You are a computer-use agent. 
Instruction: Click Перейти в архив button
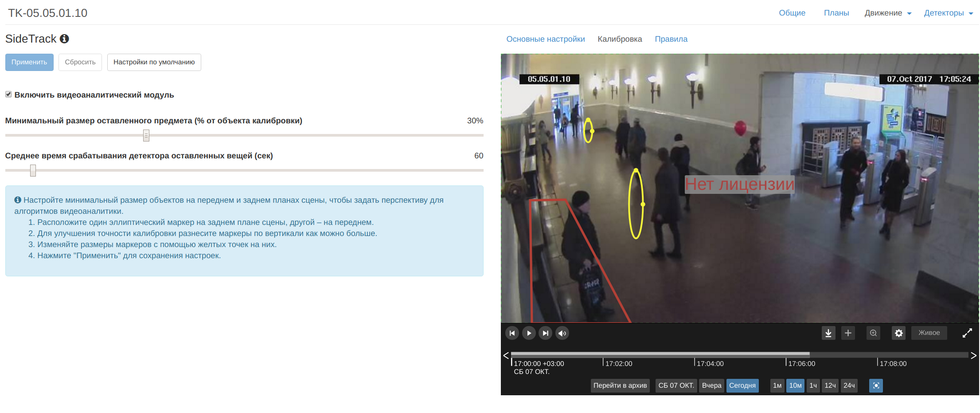tap(620, 385)
